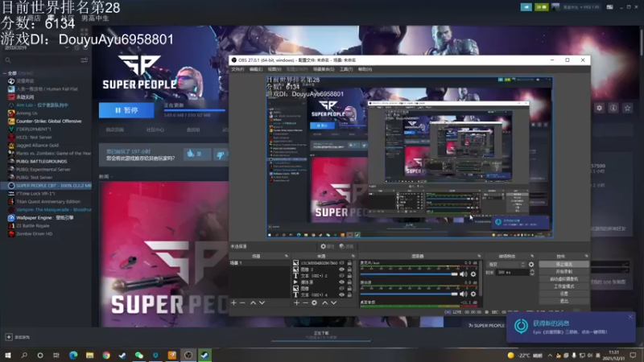Move source down arrow
The image size is (644, 362).
[333, 302]
